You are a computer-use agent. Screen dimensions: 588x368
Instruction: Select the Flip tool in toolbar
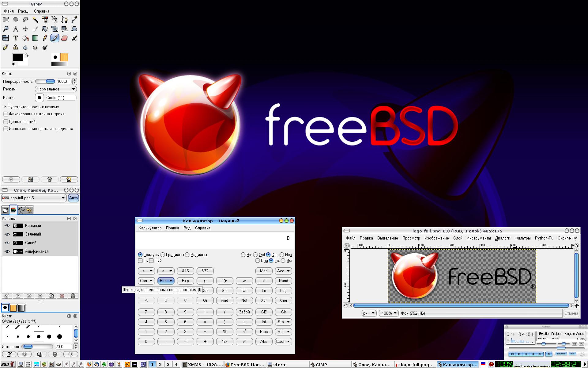pos(6,38)
